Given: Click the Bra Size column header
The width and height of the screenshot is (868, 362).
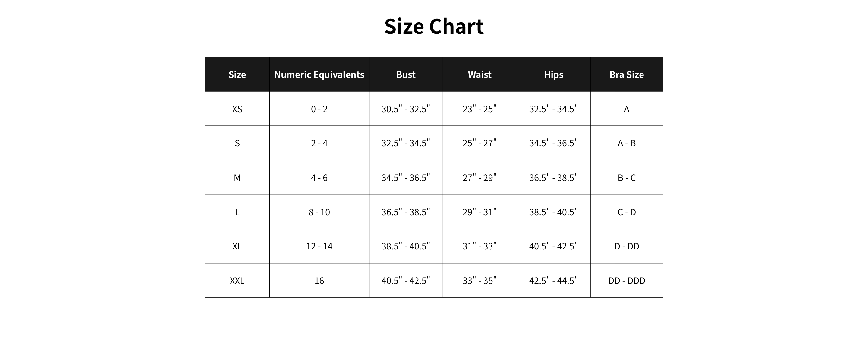Looking at the screenshot, I should pyautogui.click(x=626, y=75).
